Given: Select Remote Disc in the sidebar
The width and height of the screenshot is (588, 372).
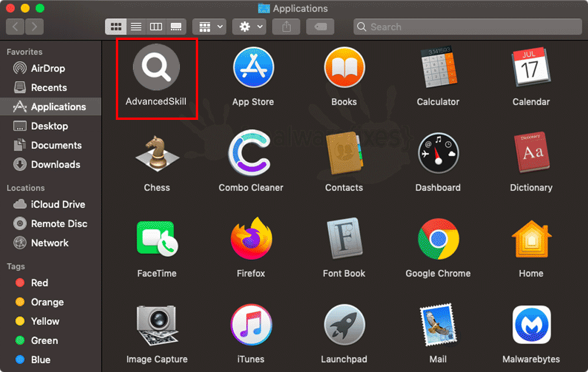Looking at the screenshot, I should 51,224.
